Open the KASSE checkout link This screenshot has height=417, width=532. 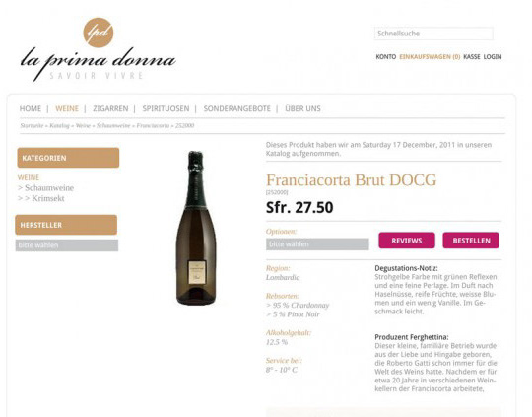(472, 57)
